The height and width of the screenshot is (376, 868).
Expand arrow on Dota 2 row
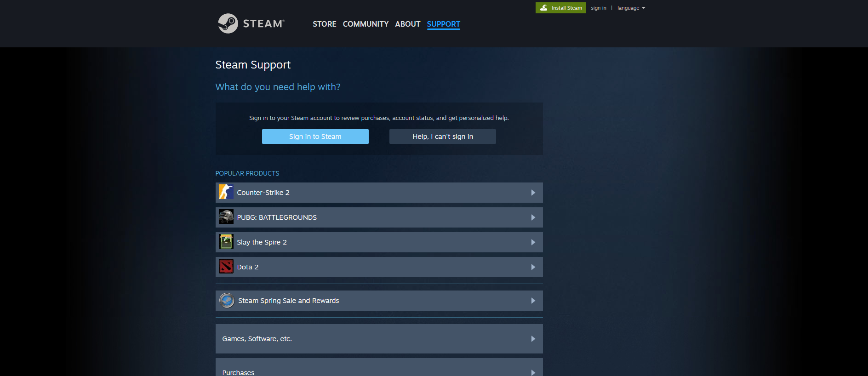(533, 267)
